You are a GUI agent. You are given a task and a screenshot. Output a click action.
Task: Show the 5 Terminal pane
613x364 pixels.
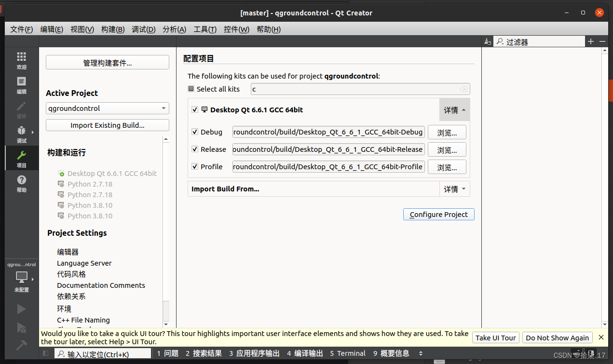click(348, 353)
